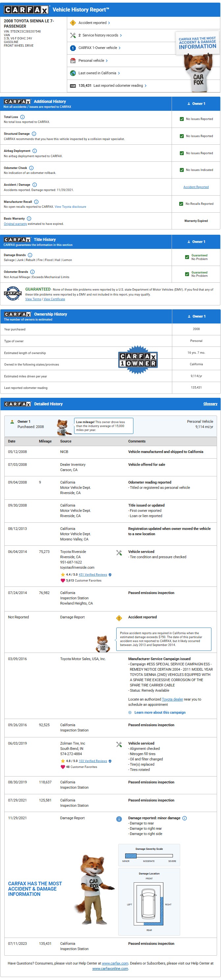Click the Damage Severity Scale bar
This screenshot has width=221, height=980.
(x=149, y=856)
